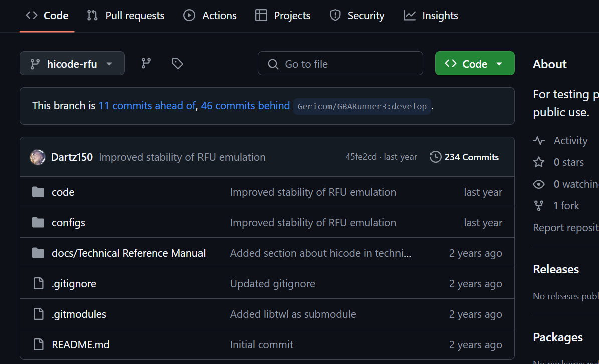Viewport: 599px width, 364px height.
Task: Click folder icon for configs row
Action: [38, 222]
